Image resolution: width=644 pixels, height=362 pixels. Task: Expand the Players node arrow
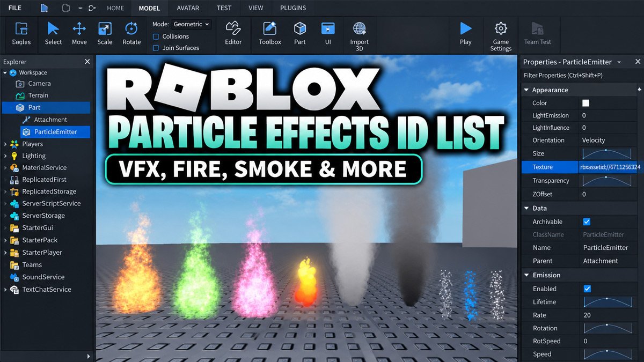(5, 144)
